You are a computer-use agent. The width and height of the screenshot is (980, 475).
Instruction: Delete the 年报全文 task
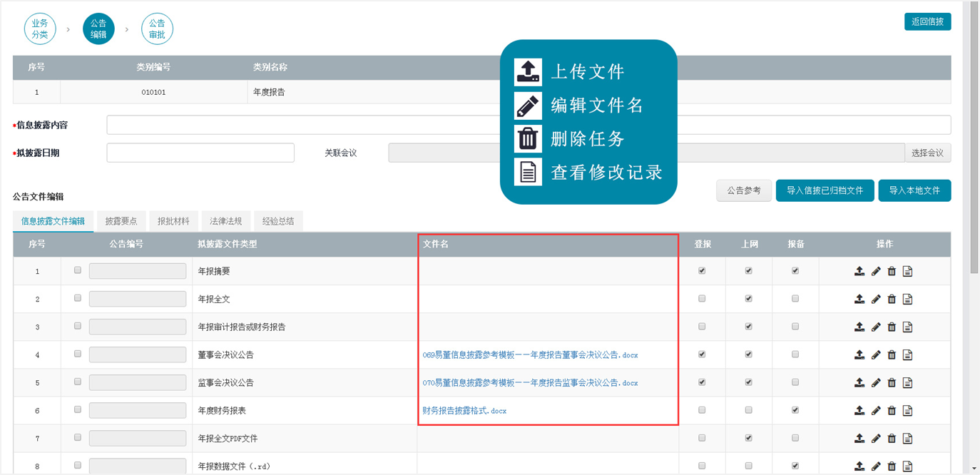[x=892, y=299]
